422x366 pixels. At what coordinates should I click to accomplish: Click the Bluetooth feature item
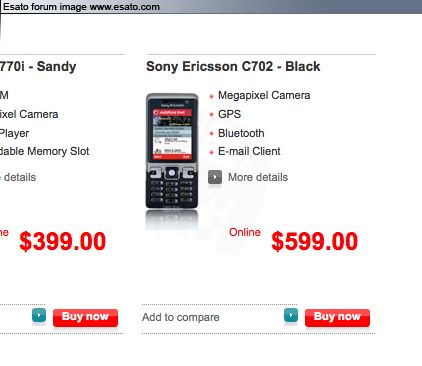pyautogui.click(x=241, y=133)
